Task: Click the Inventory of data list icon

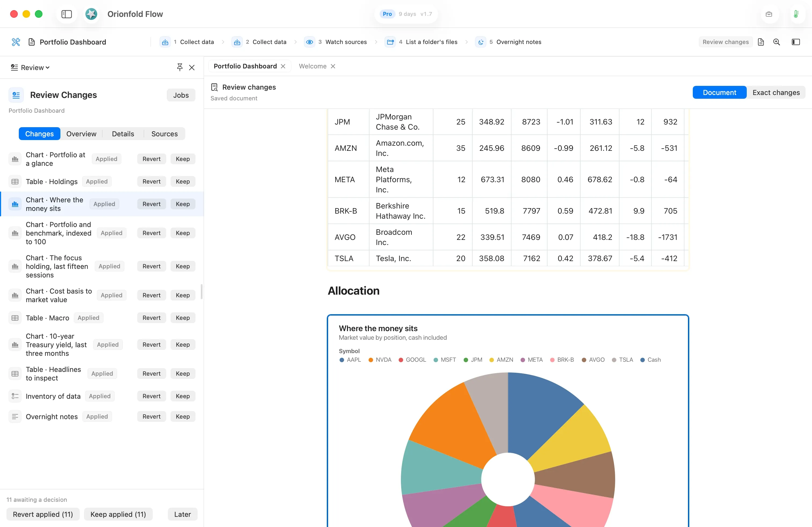Action: click(x=15, y=396)
